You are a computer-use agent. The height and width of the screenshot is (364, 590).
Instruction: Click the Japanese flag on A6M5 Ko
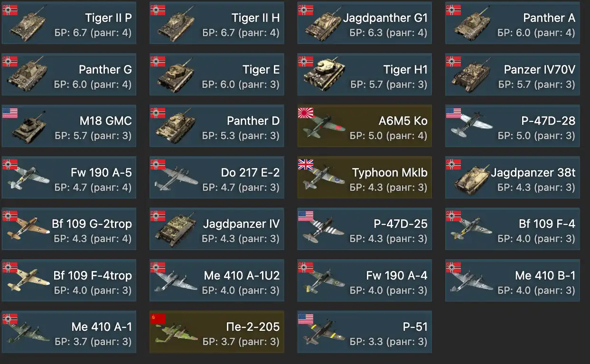(306, 112)
